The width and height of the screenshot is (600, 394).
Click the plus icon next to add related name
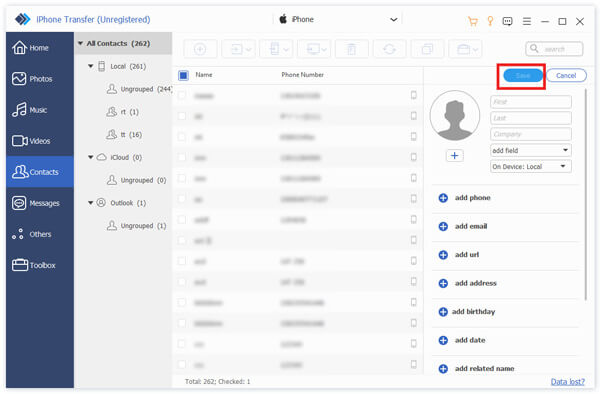pos(443,369)
